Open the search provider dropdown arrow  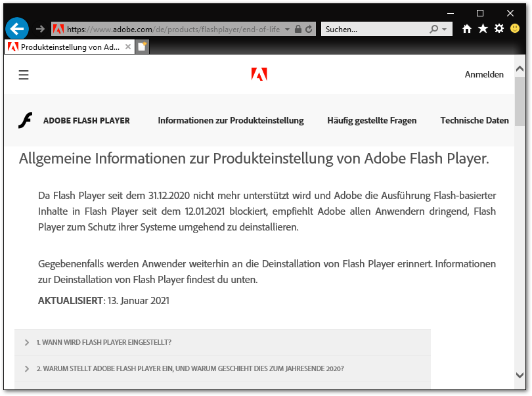tap(445, 29)
